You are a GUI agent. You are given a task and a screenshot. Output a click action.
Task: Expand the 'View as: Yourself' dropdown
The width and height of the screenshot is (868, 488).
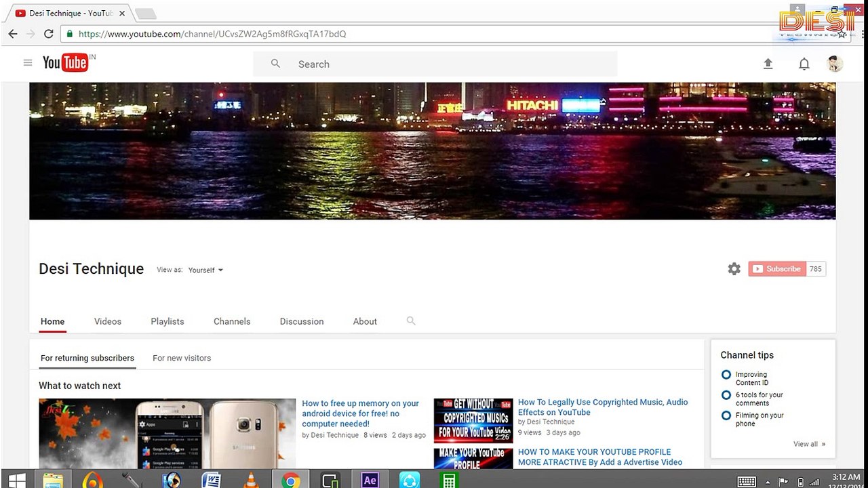click(x=205, y=270)
